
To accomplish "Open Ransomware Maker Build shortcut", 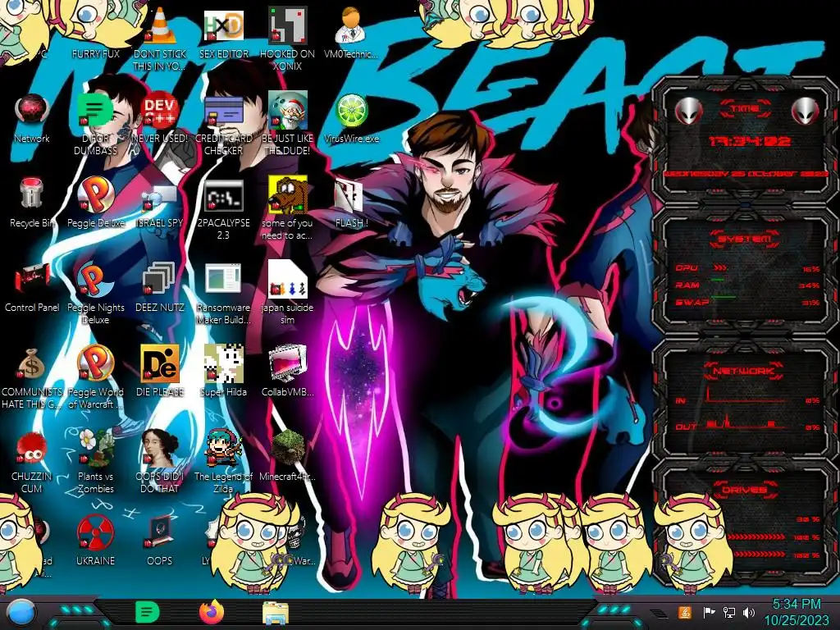I will 223,279.
